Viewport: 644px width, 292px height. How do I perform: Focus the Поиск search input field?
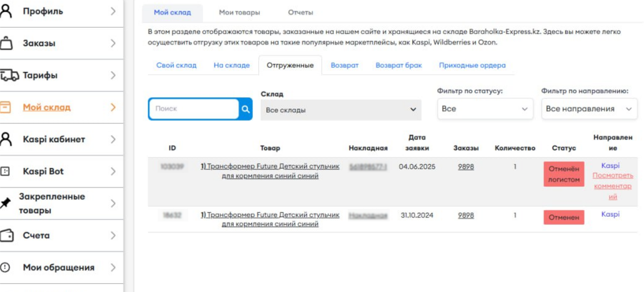194,109
